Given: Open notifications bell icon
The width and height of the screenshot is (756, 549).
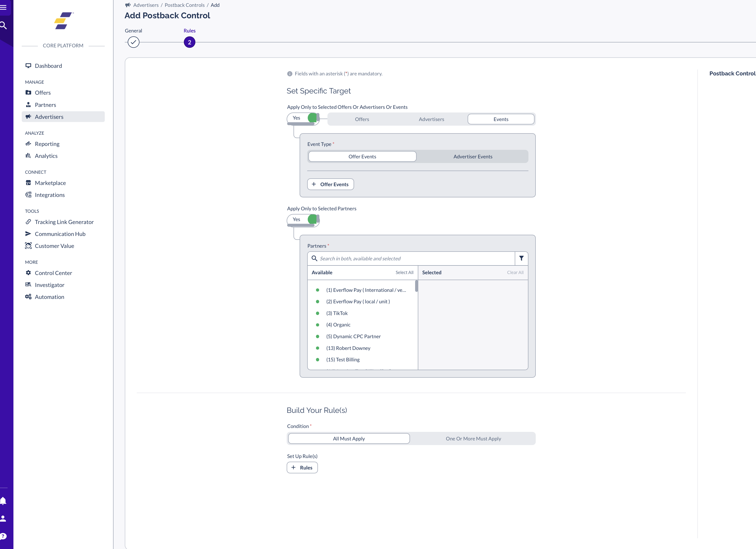Looking at the screenshot, I should [3, 501].
